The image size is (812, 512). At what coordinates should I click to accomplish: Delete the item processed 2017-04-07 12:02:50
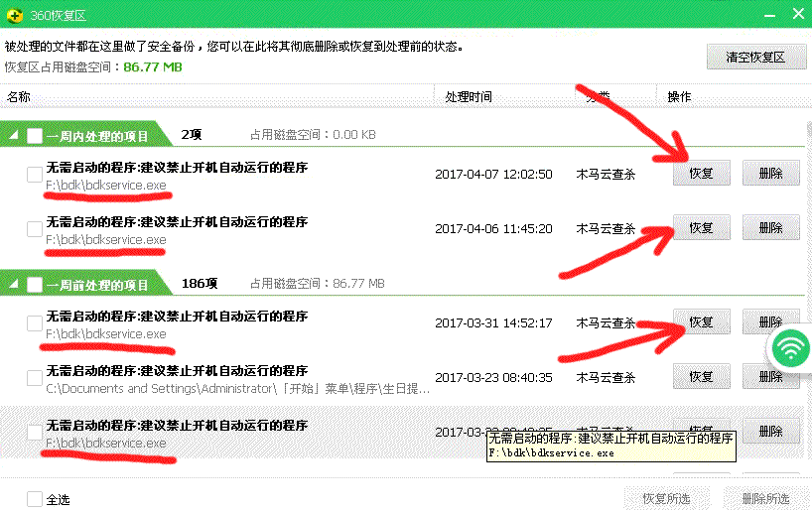(x=771, y=173)
